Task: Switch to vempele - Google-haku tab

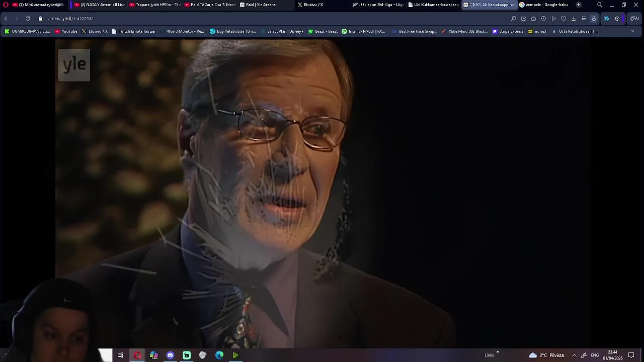Action: pyautogui.click(x=544, y=5)
